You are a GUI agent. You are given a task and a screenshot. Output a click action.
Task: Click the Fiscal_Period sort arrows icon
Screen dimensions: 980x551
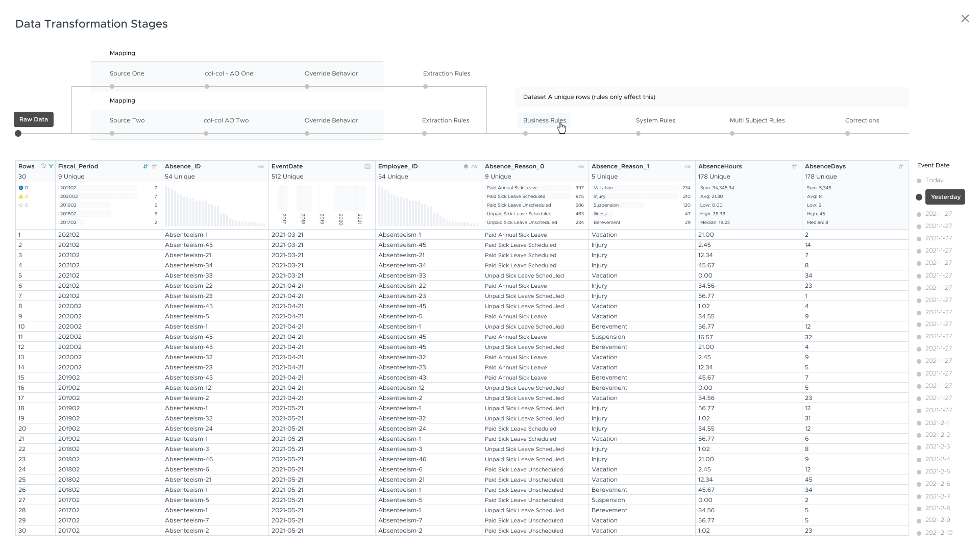tap(145, 166)
